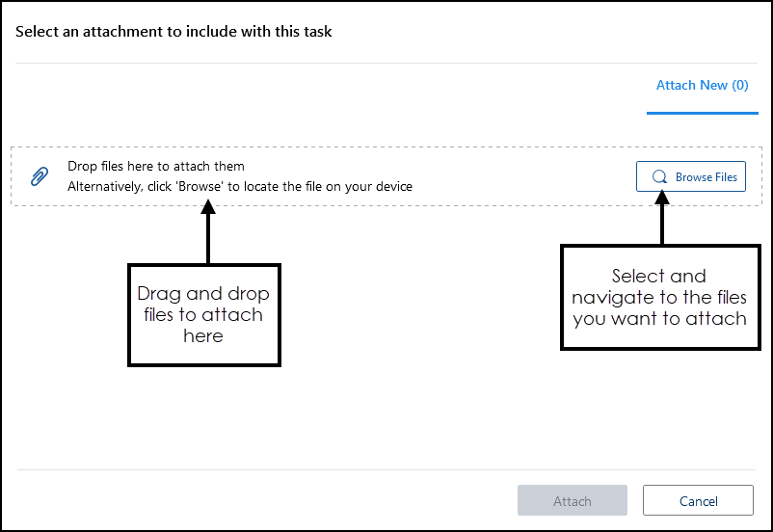Click the divider line above the Cancel button
The width and height of the screenshot is (773, 532).
386,470
